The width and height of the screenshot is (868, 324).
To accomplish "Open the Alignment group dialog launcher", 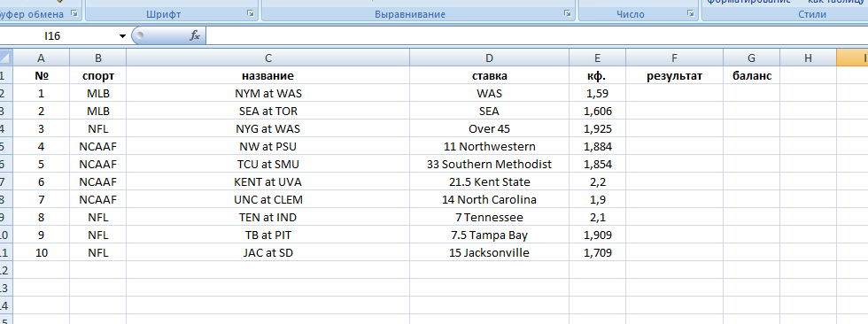I will coord(568,14).
